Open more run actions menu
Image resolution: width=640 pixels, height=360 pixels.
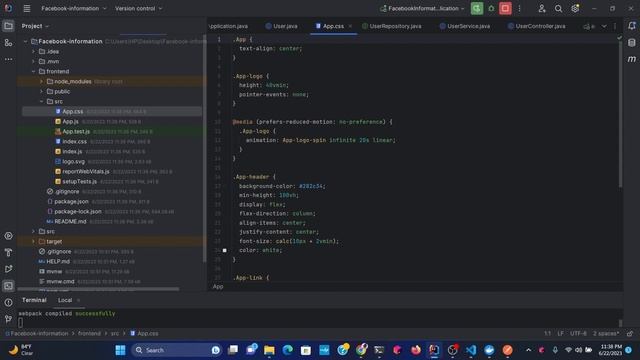tap(520, 8)
